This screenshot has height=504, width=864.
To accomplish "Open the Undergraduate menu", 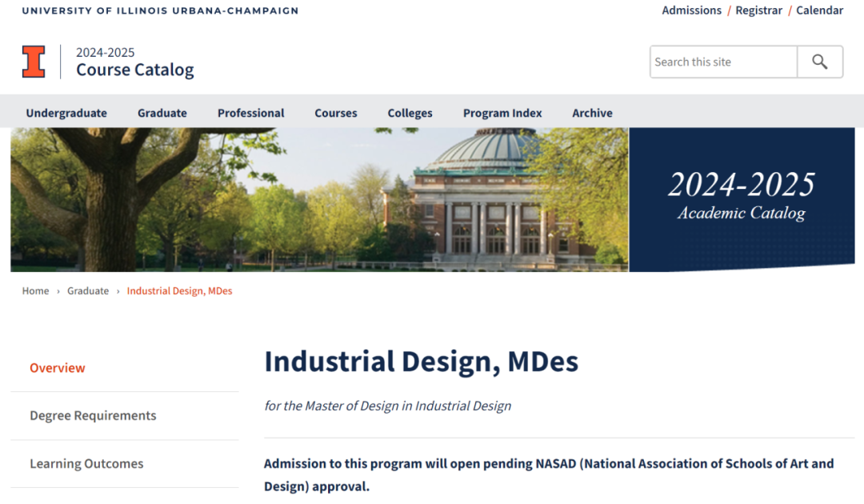I will tap(66, 113).
